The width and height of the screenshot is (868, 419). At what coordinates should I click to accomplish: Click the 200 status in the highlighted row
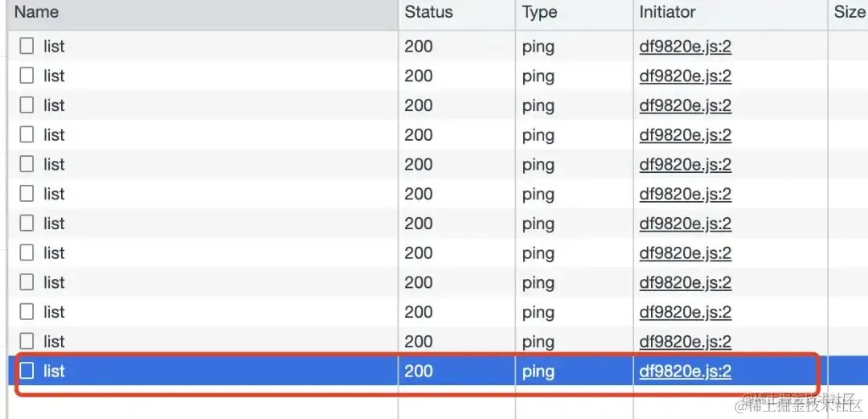pyautogui.click(x=419, y=371)
